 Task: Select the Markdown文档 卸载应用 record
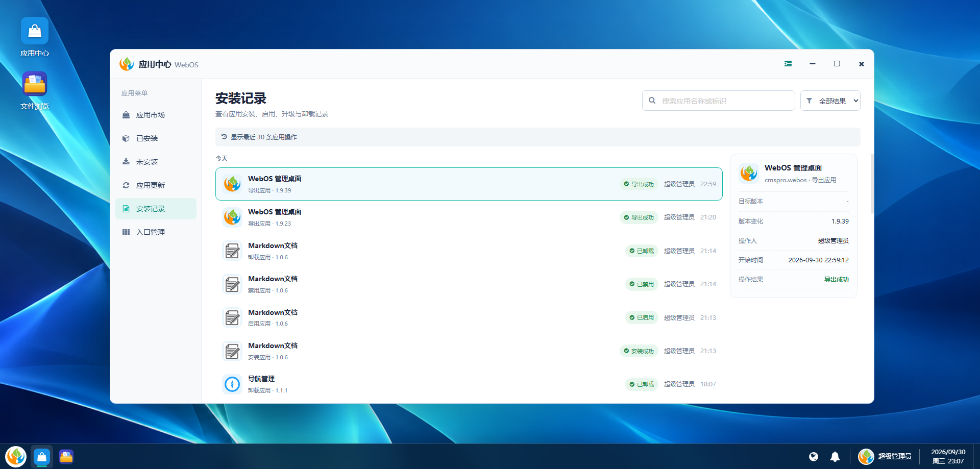[469, 251]
